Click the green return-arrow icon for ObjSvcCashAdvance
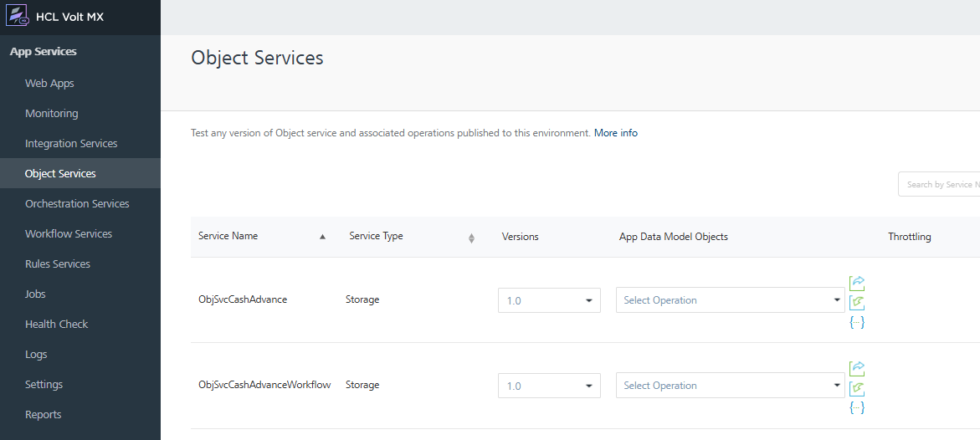The image size is (980, 440). point(857,303)
